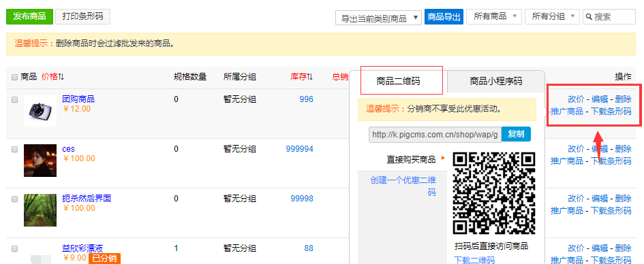Click stock value 99998
644x264 pixels.
(302, 199)
